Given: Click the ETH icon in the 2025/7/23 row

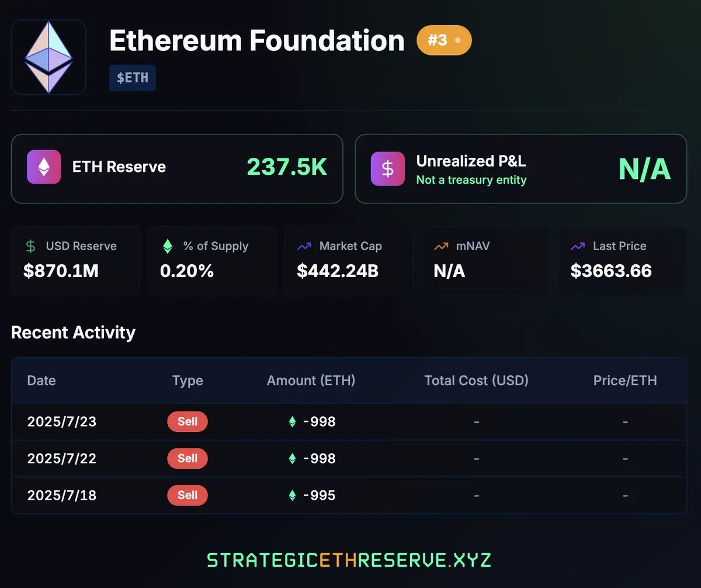Looking at the screenshot, I should pos(293,421).
